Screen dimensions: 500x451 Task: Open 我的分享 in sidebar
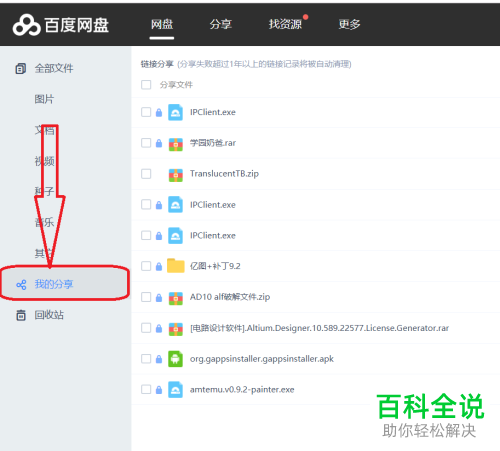pyautogui.click(x=54, y=284)
